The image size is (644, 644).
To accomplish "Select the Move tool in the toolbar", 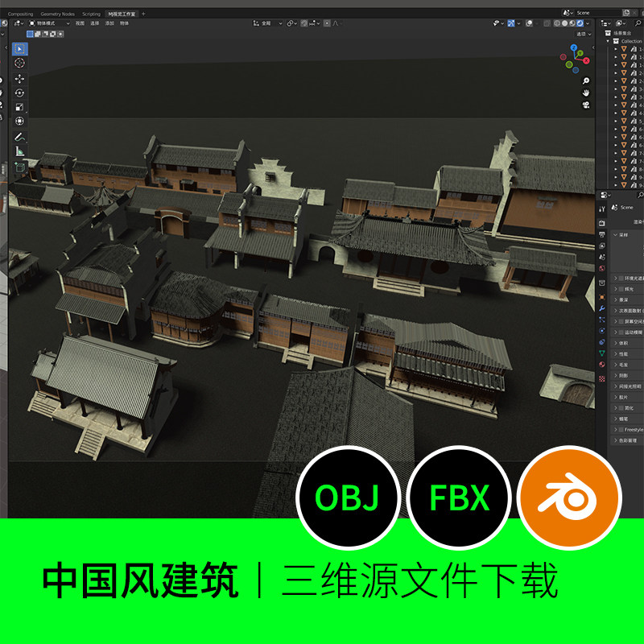I will click(x=19, y=80).
